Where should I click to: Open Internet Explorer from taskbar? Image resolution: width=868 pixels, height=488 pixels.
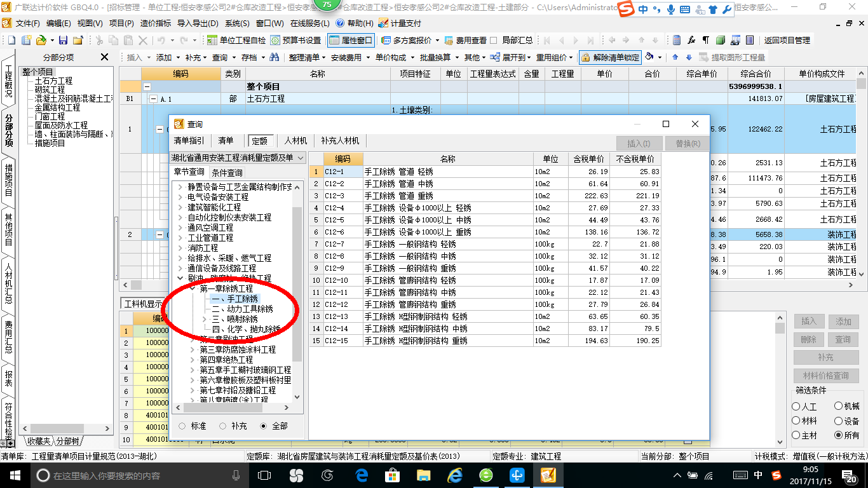[454, 475]
